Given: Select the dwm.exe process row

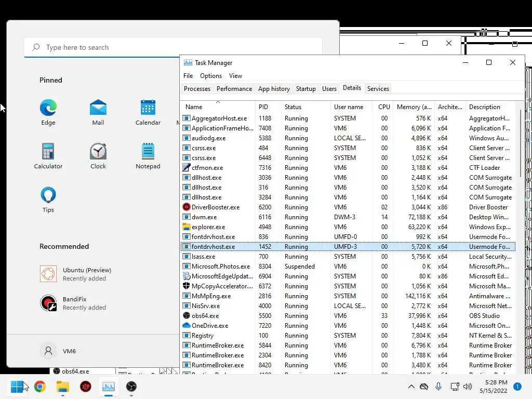Looking at the screenshot, I should click(x=348, y=217).
